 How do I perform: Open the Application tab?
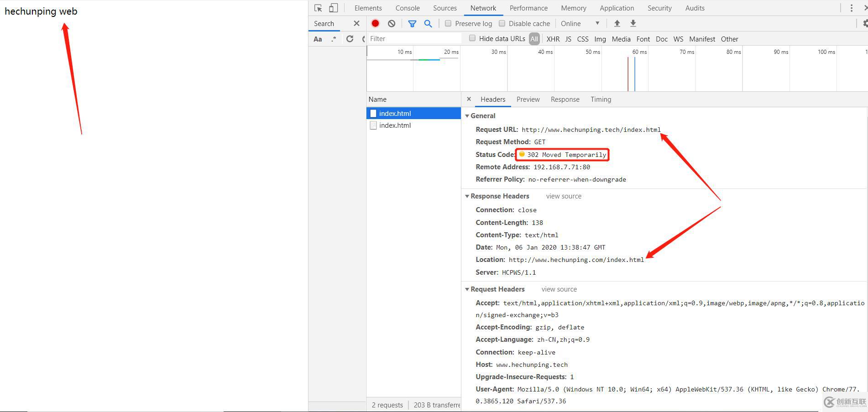(617, 8)
